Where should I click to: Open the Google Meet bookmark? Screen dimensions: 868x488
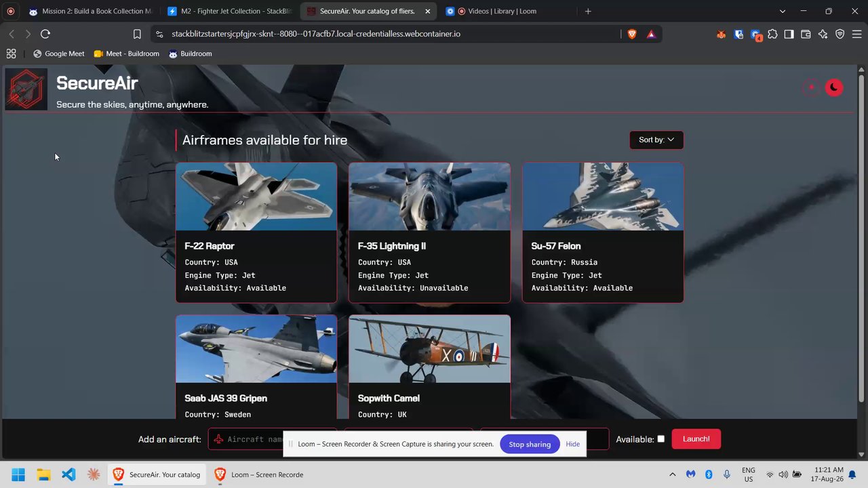tap(59, 54)
